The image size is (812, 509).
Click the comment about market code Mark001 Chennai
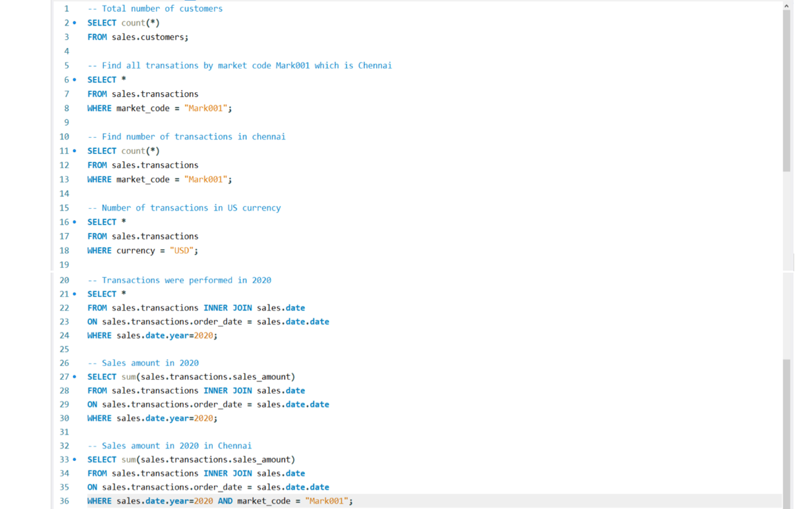click(x=240, y=66)
